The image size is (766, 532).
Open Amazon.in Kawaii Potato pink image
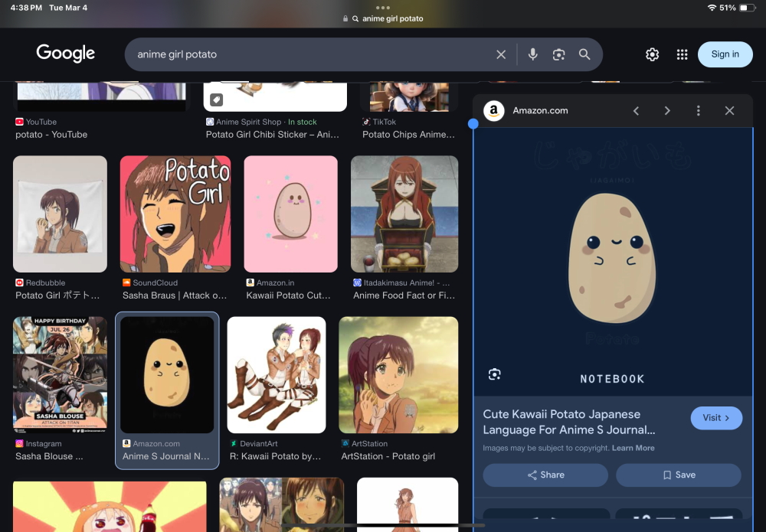pos(290,214)
